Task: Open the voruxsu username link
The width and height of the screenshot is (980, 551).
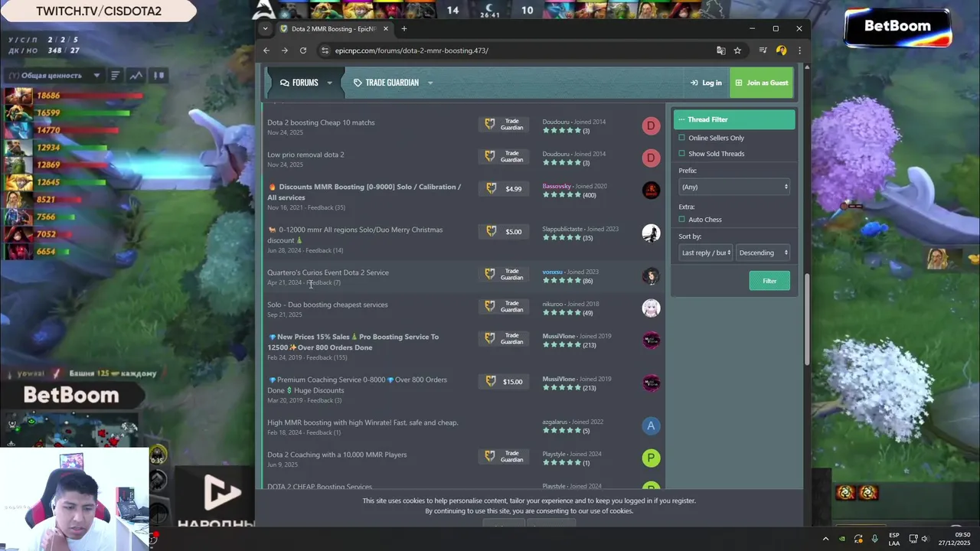Action: pyautogui.click(x=553, y=272)
